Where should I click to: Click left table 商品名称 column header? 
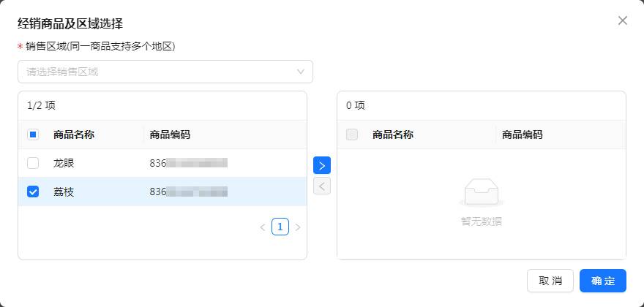(74, 134)
